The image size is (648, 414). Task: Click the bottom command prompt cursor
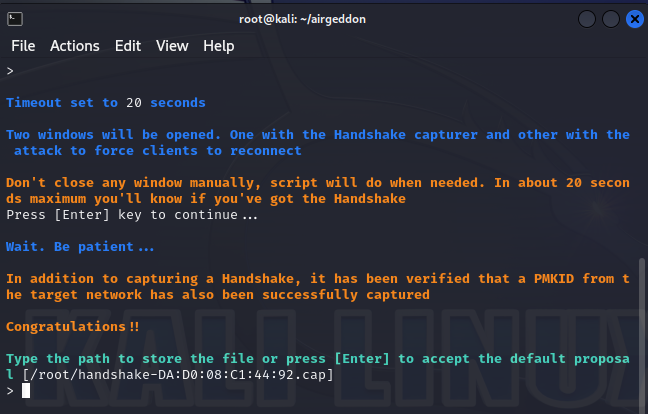26,390
